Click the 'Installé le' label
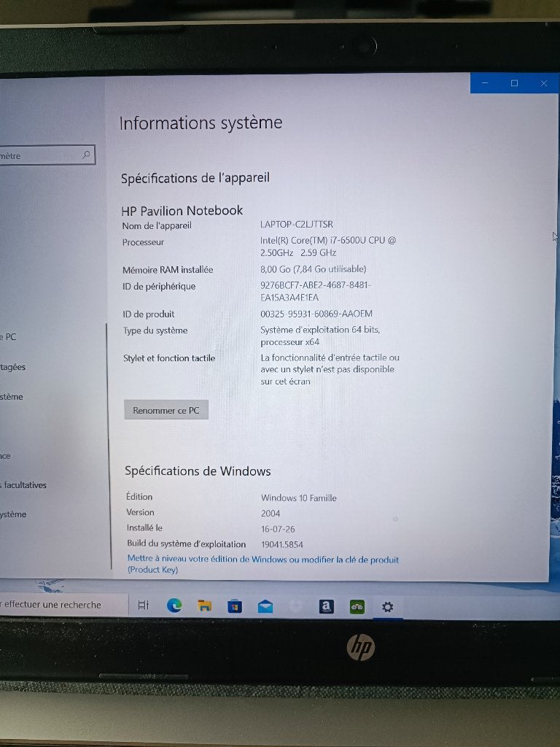This screenshot has width=560, height=747. (x=144, y=528)
